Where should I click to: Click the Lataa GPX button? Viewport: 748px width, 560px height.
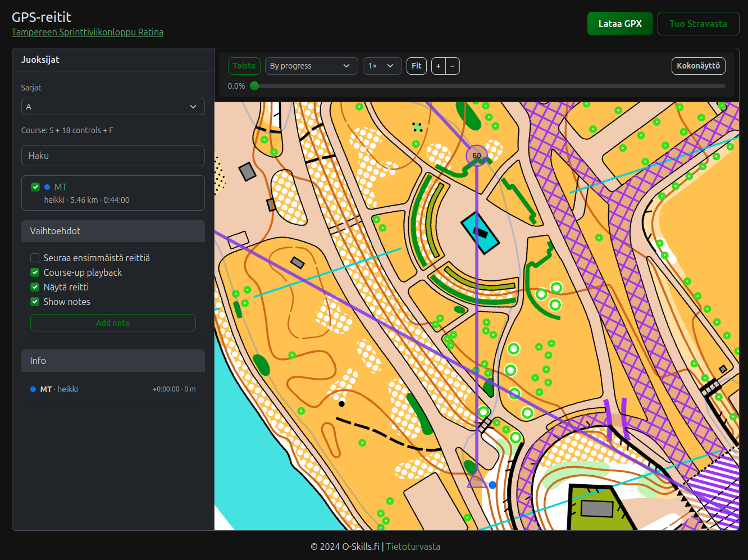pos(620,24)
